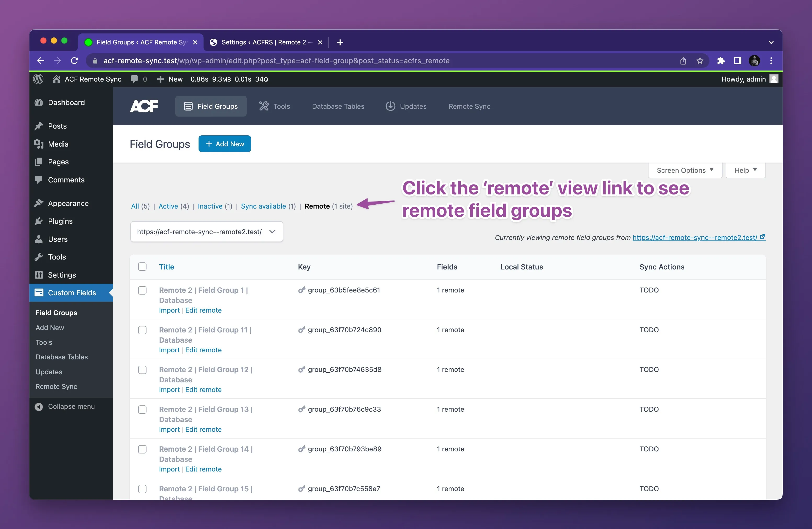Select checkbox for Remote 2 Field Group 11
812x529 pixels.
[x=142, y=330]
